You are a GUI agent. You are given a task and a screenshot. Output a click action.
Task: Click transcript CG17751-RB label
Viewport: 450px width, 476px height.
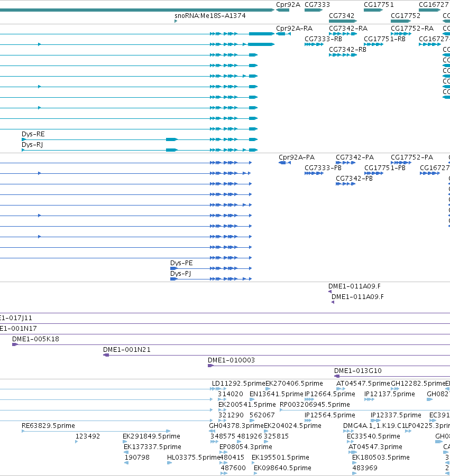(384, 39)
